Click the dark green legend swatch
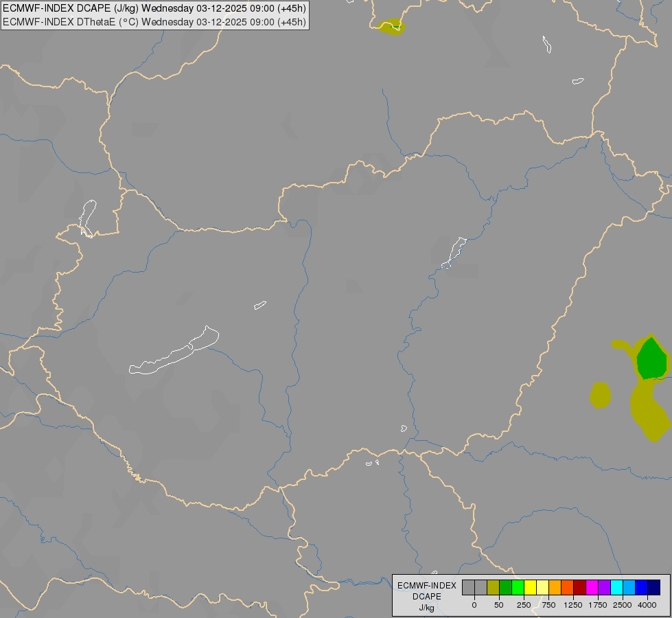The width and height of the screenshot is (672, 618). [505, 588]
